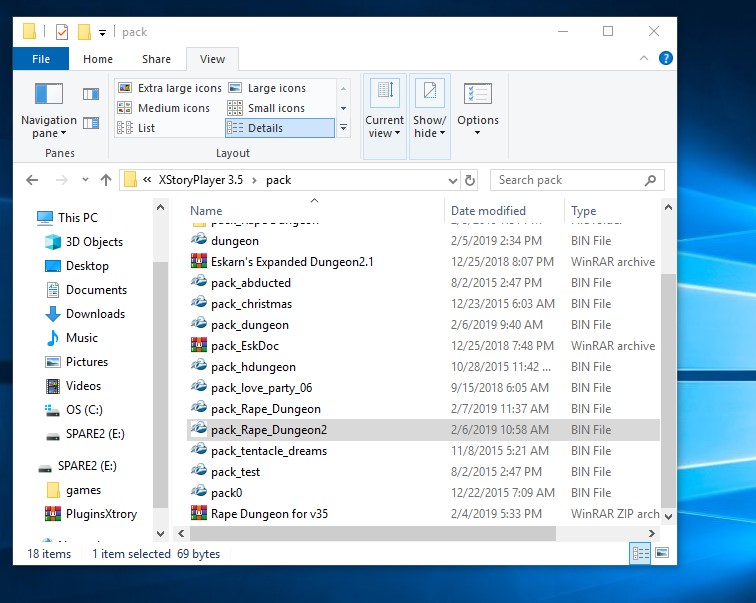This screenshot has width=756, height=603.
Task: Switch to the Home tab
Action: pos(98,59)
